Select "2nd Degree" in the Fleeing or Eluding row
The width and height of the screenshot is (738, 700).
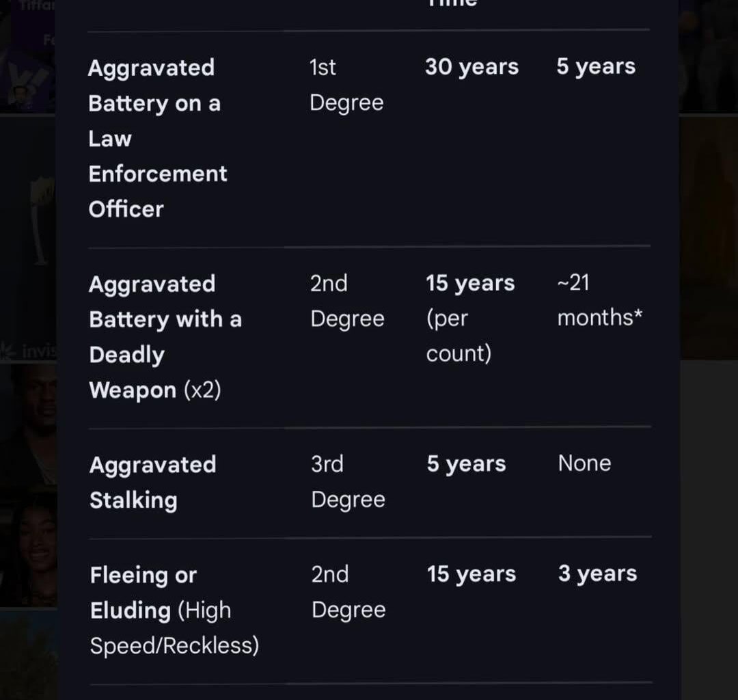(x=348, y=591)
